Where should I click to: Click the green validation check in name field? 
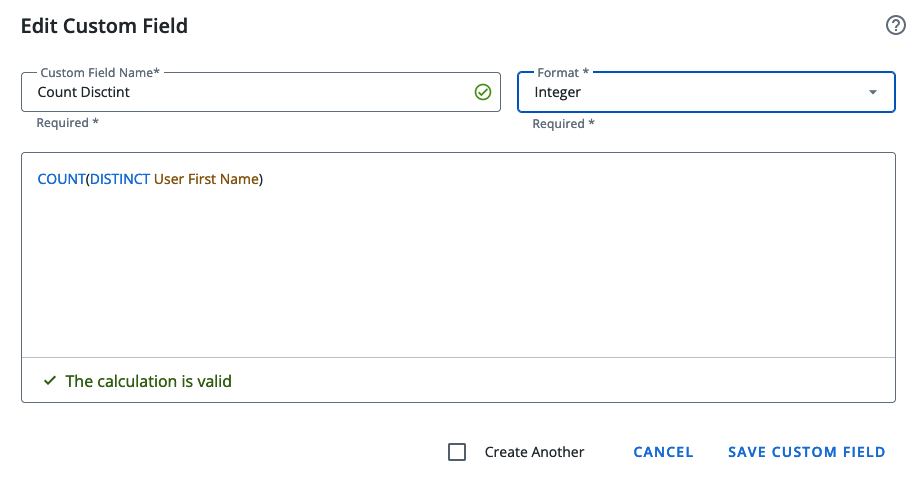[482, 92]
